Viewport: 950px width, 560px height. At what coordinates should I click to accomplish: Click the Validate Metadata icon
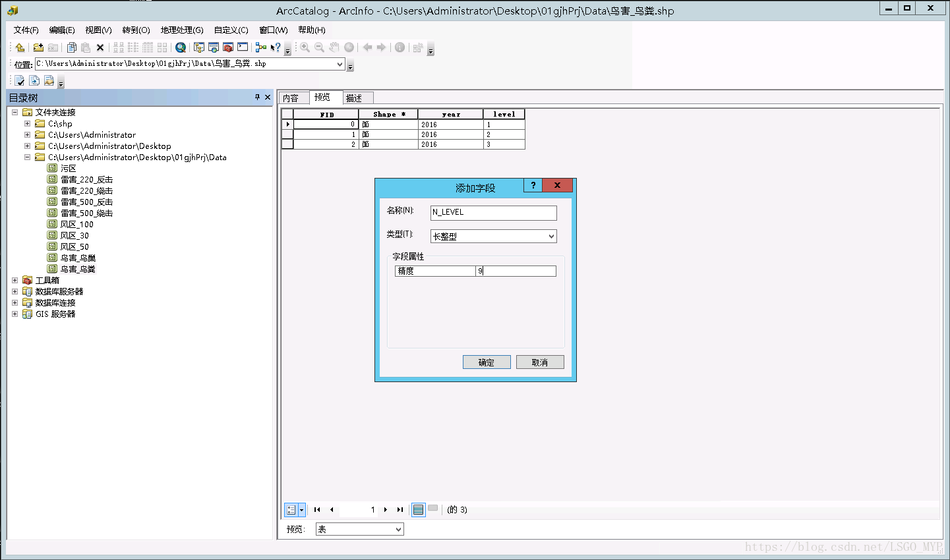point(20,80)
